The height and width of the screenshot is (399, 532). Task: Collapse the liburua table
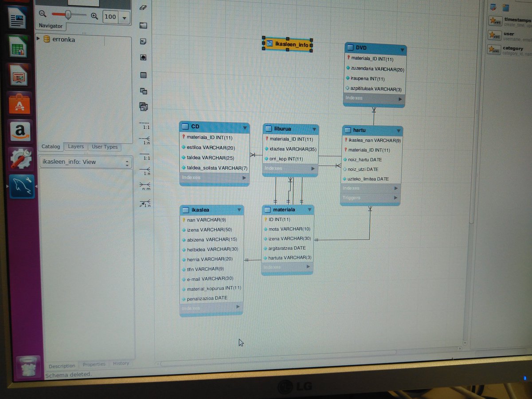pos(314,130)
